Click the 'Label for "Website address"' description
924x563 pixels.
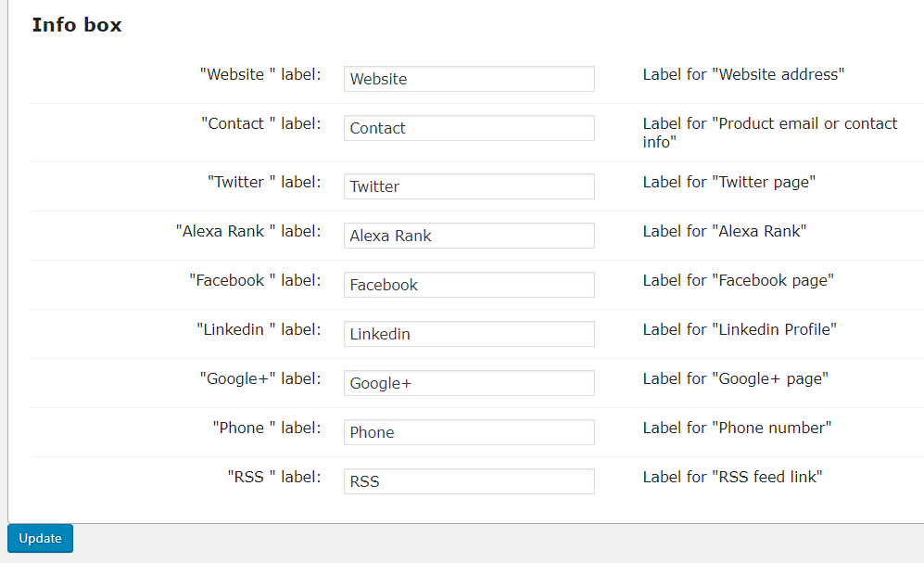pyautogui.click(x=743, y=74)
